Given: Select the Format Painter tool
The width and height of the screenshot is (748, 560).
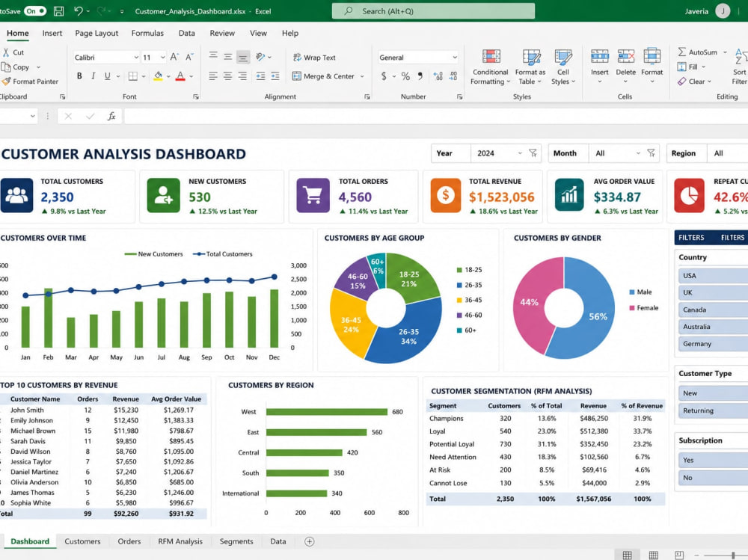Looking at the screenshot, I should click(x=30, y=81).
